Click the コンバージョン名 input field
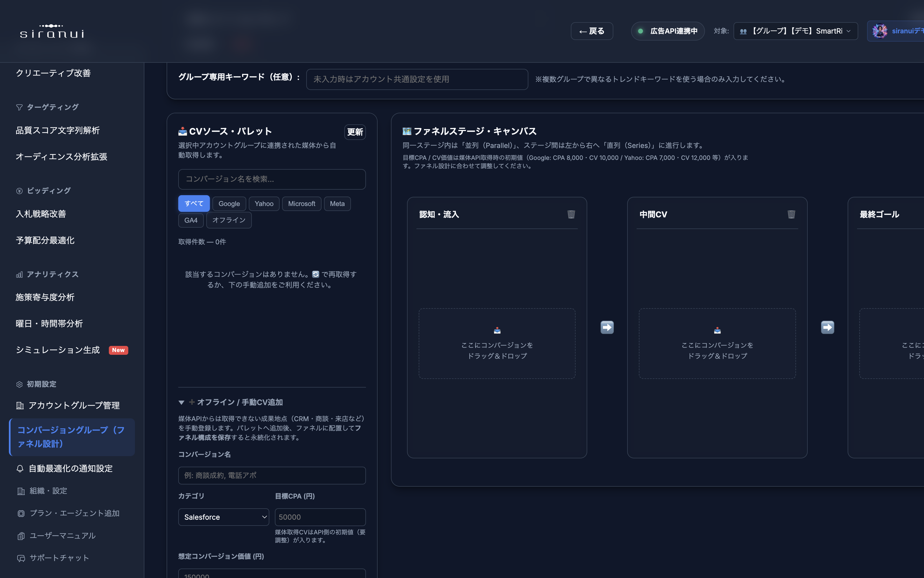This screenshot has width=924, height=578. 272,475
